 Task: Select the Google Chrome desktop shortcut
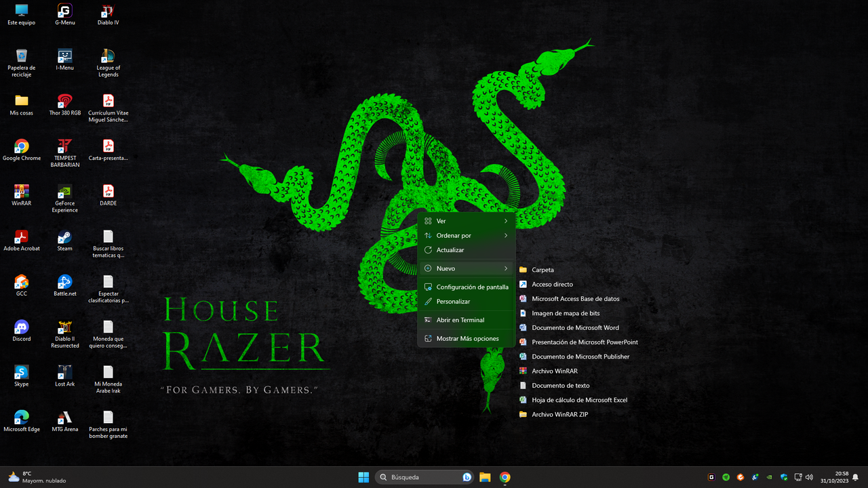point(22,150)
